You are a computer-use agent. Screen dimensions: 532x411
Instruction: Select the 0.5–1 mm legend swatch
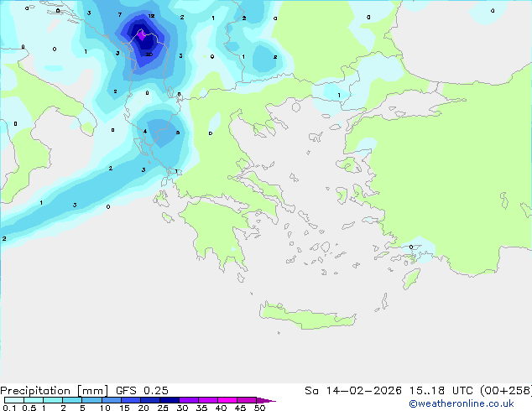pos(34,400)
